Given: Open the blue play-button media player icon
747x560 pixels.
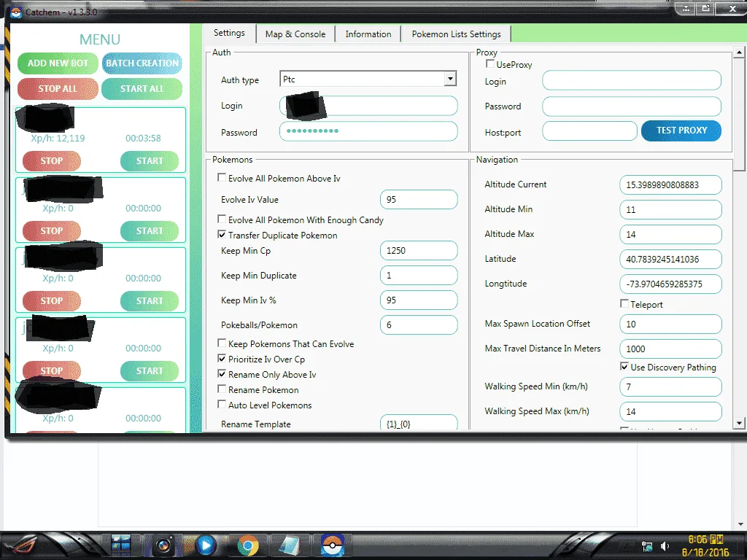Looking at the screenshot, I should pyautogui.click(x=205, y=545).
